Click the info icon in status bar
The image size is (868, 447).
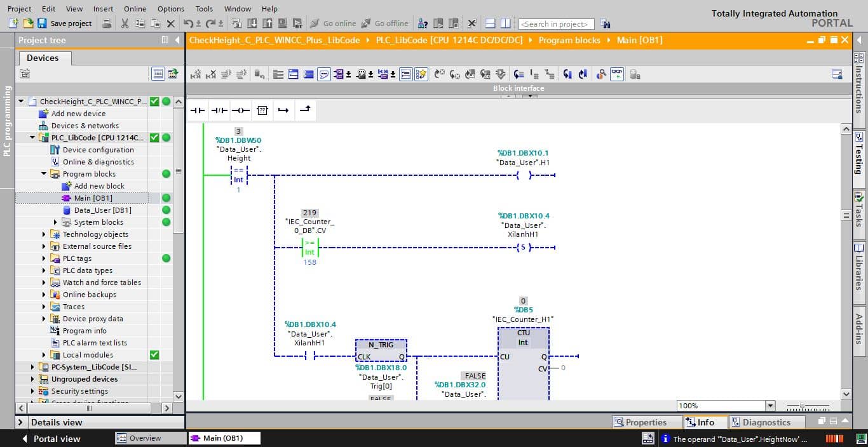665,438
